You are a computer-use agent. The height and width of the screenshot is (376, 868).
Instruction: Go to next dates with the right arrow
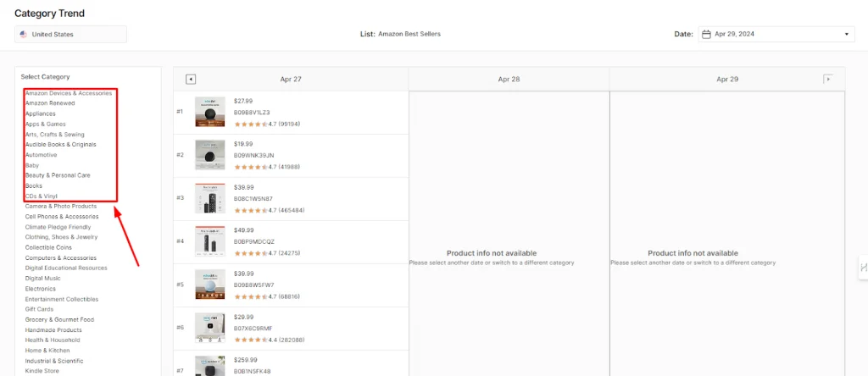point(828,79)
